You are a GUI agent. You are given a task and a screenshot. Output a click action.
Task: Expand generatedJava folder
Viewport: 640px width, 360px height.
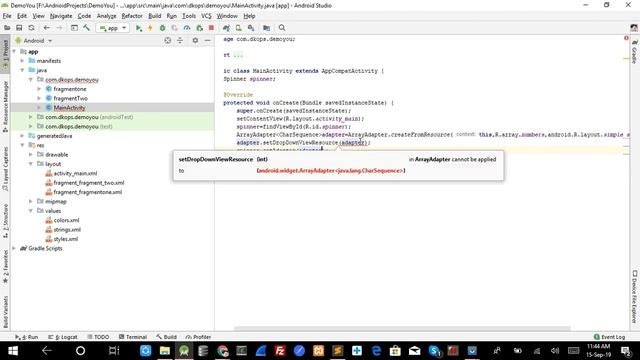(x=23, y=136)
